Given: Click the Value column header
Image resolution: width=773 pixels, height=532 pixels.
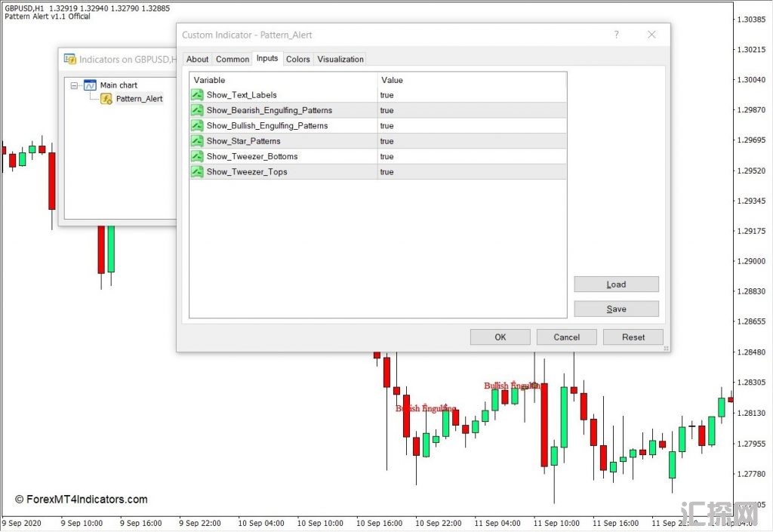Looking at the screenshot, I should pyautogui.click(x=393, y=80).
